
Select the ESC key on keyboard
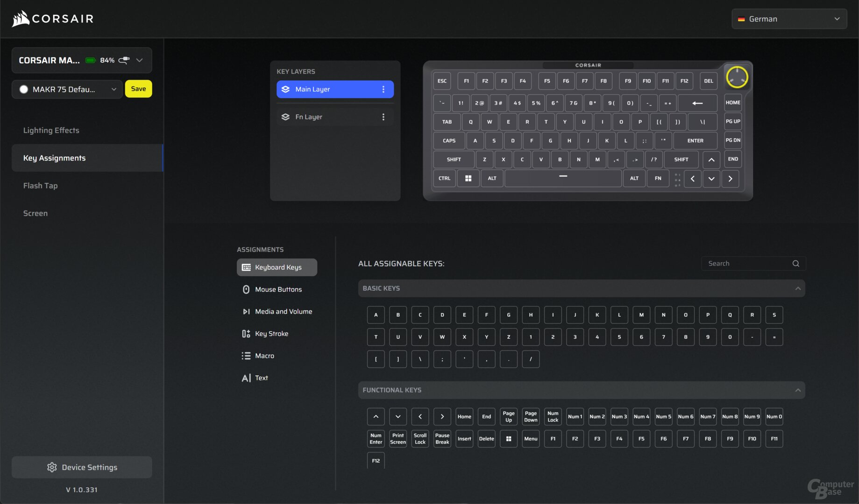point(442,81)
